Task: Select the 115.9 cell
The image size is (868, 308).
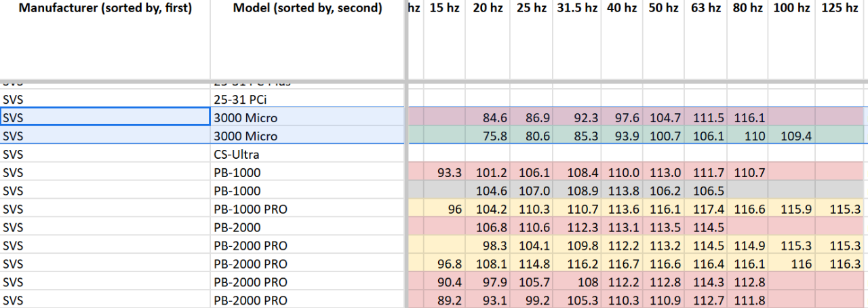Action: [792, 209]
